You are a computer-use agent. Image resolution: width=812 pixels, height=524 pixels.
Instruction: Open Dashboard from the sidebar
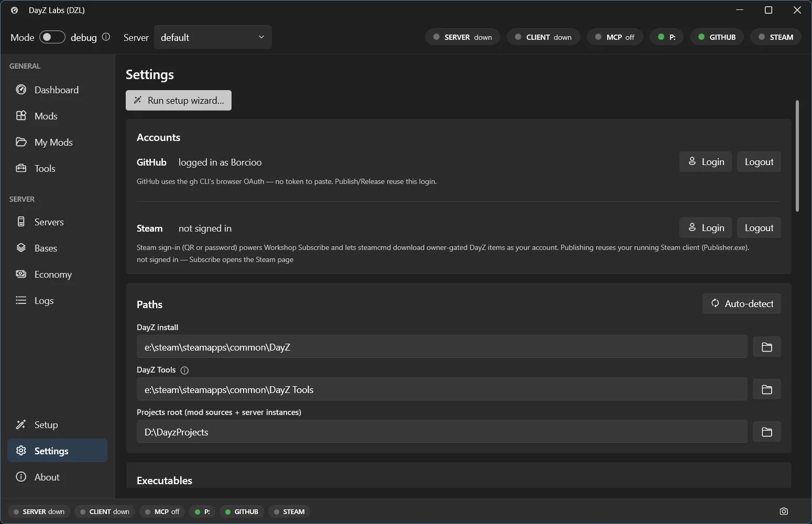click(x=58, y=90)
